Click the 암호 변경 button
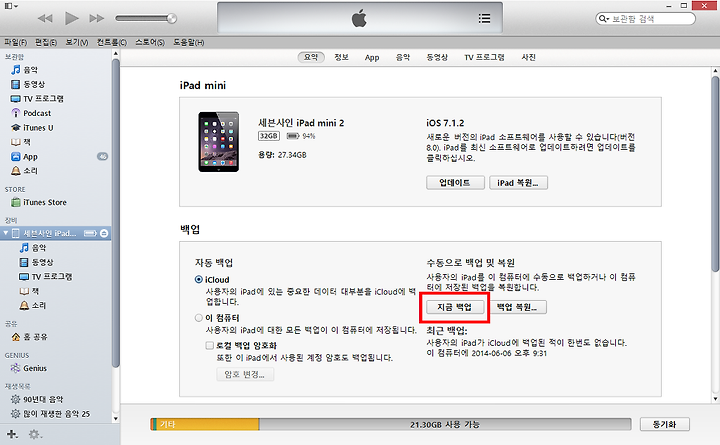Viewport: 720px width, 445px height. click(x=245, y=375)
